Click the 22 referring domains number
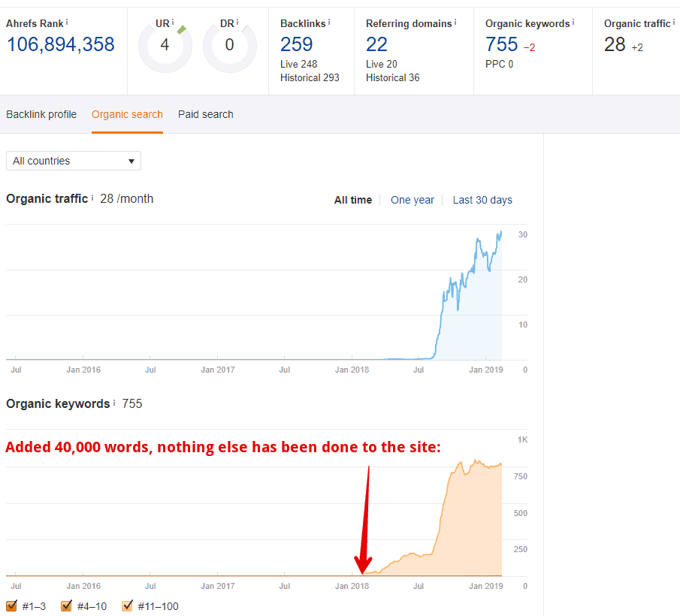This screenshot has width=680, height=616. tap(376, 44)
